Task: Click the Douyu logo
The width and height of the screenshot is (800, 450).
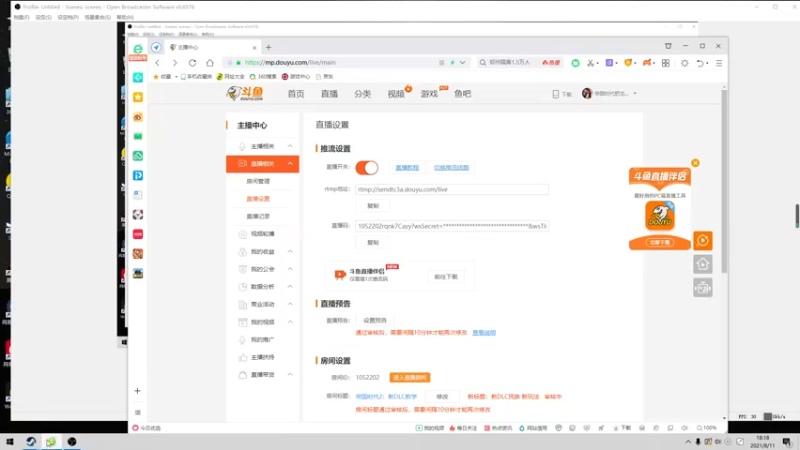Action: tap(245, 93)
